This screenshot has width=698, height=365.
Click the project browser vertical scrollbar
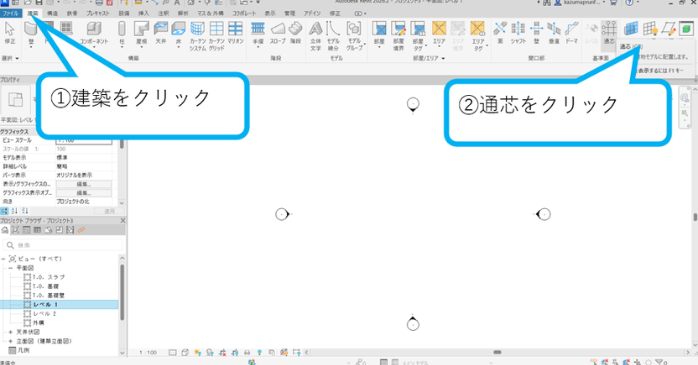click(122, 292)
